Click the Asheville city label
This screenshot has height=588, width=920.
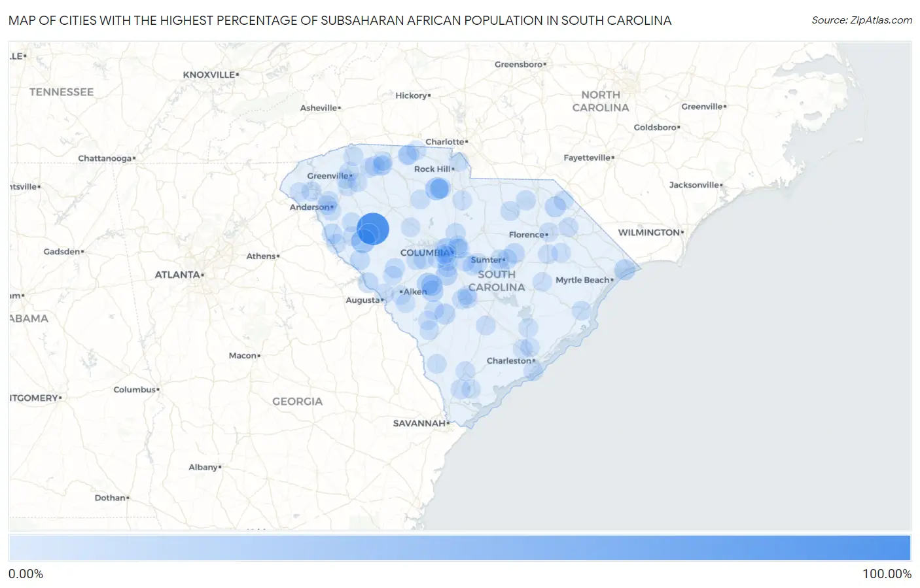[320, 109]
